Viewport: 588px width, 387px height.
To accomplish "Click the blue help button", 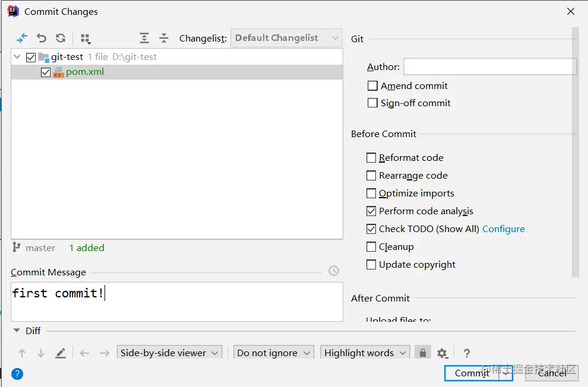I will (x=17, y=373).
